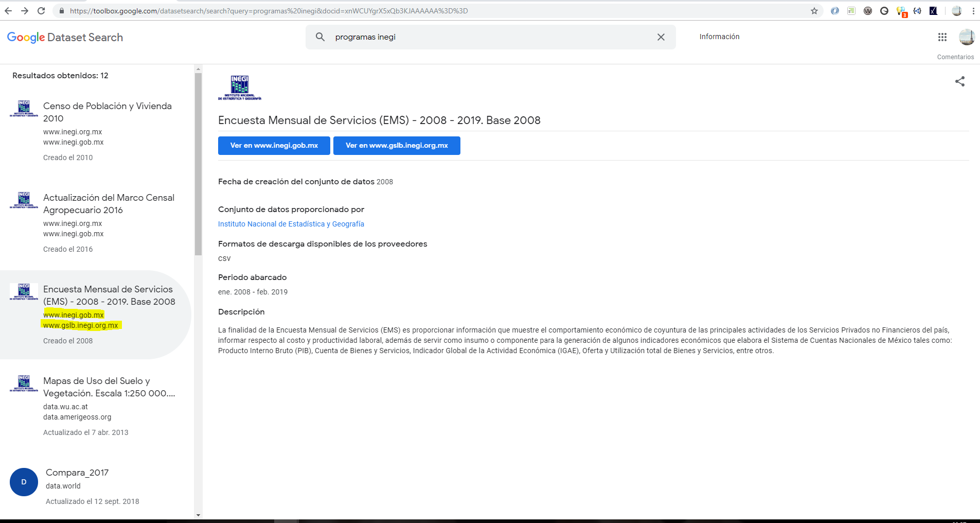Screen dimensions: 980x523
Task: Click 'data.amerigeoss.org' source text
Action: point(77,417)
